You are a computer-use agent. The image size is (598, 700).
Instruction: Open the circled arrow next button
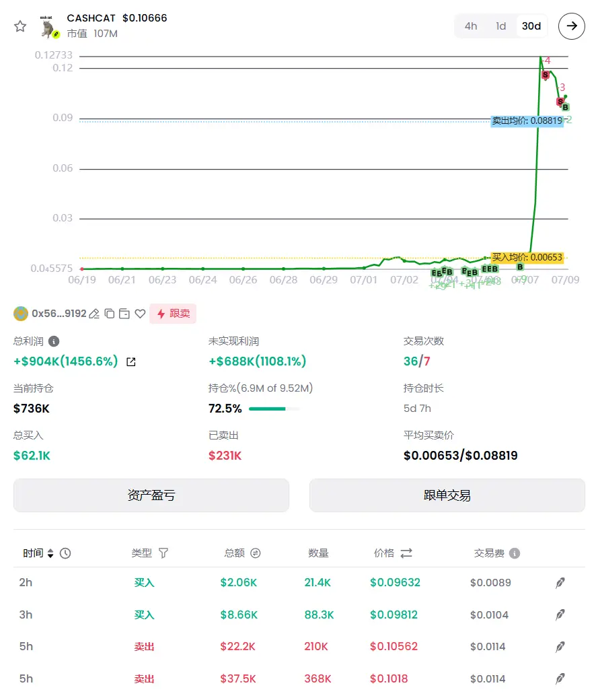click(x=572, y=26)
